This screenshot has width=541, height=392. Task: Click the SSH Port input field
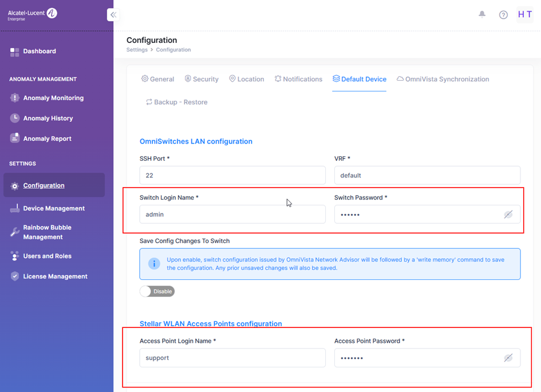point(232,176)
